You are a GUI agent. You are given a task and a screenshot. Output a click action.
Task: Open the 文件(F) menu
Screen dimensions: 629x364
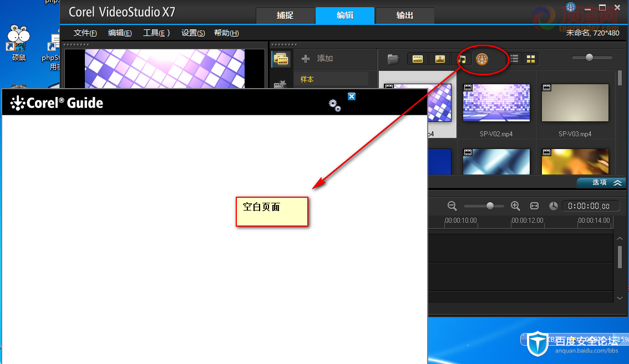pos(85,33)
